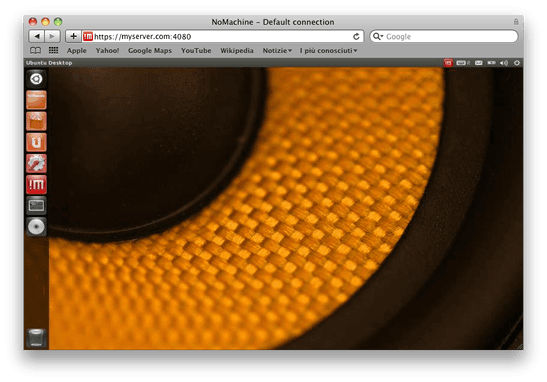Open the sound volume indicator
Viewport: 547px width, 382px height.
pos(504,63)
